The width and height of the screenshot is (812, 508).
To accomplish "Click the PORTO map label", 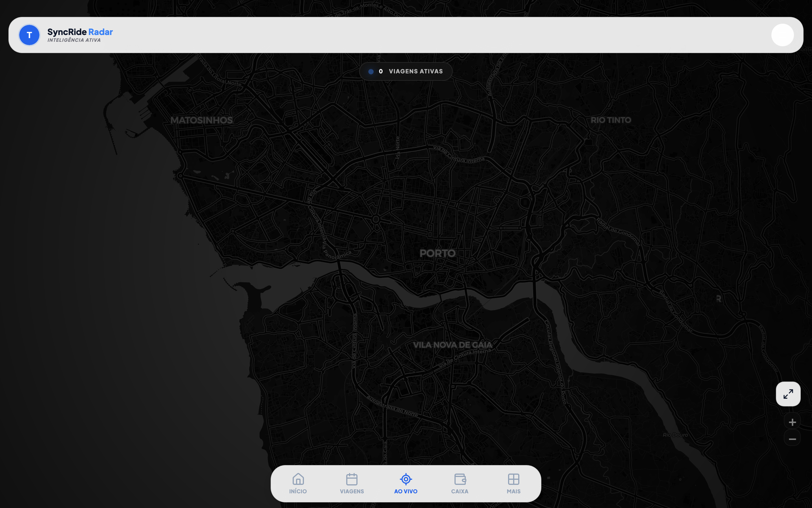I will coord(438,253).
